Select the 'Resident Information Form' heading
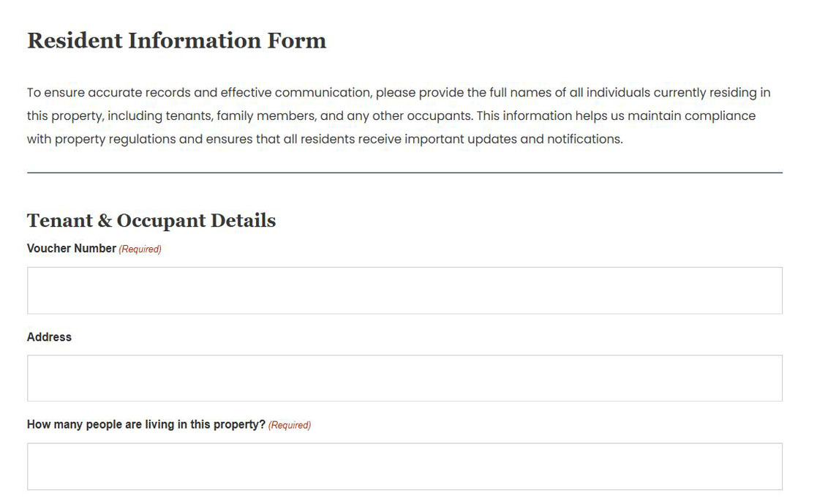The image size is (817, 504). click(x=176, y=41)
